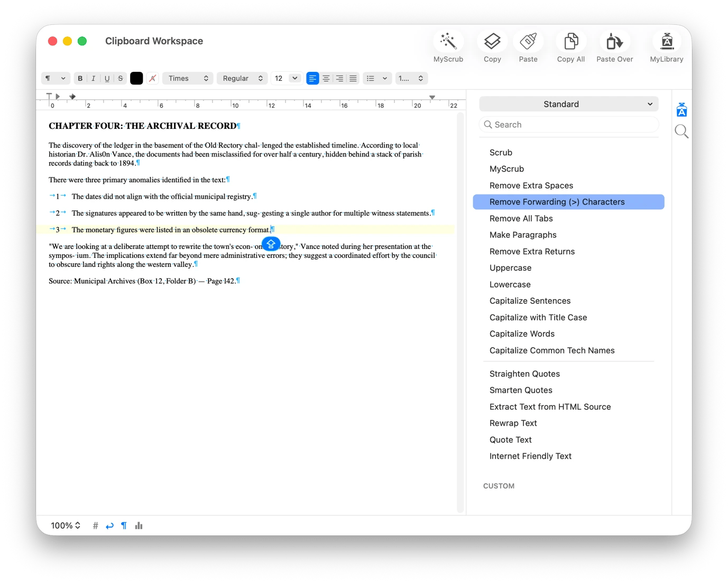Click the actions Search field
Screen dimensions: 728x583
[569, 125]
